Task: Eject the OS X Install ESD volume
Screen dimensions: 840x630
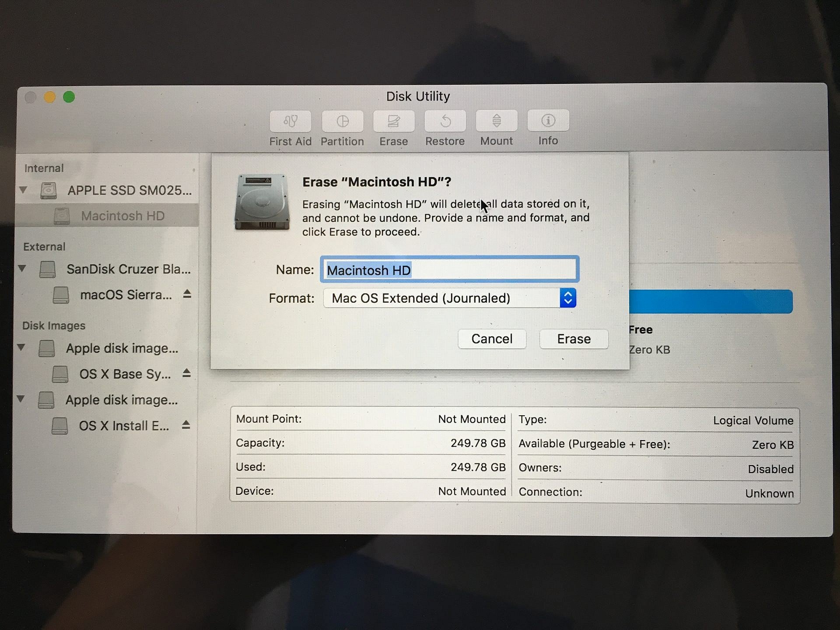Action: pos(186,424)
